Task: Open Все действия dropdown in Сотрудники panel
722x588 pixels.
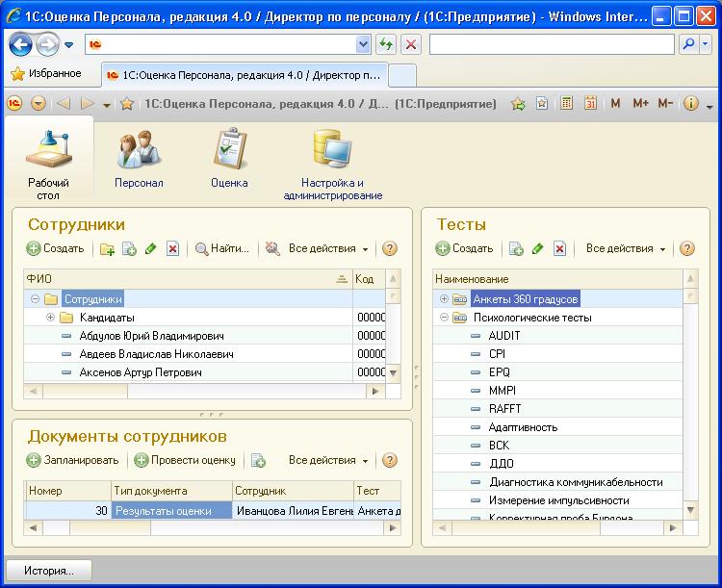Action: tap(327, 249)
